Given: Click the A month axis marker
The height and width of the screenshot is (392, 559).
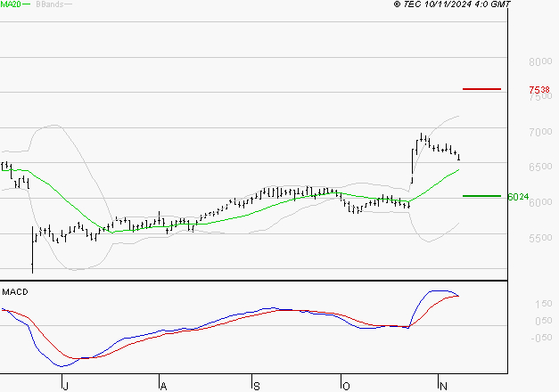Looking at the screenshot, I should click(x=163, y=386).
